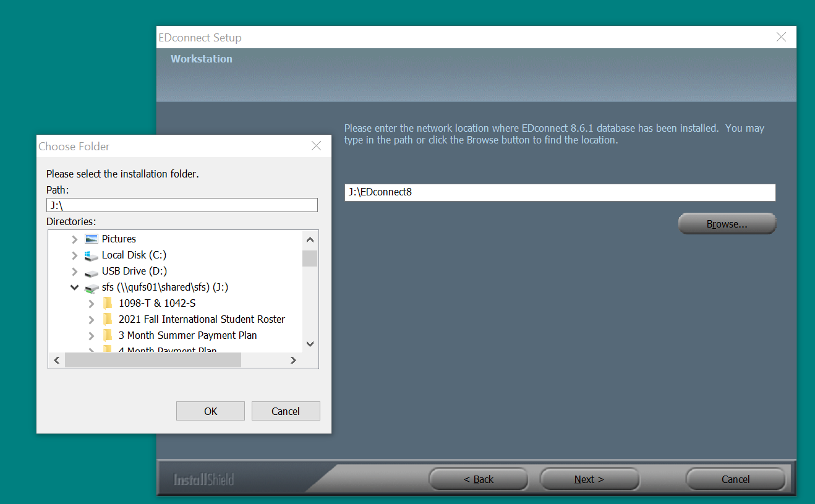815x504 pixels.
Task: Select Pictures in the directory tree
Action: pyautogui.click(x=119, y=239)
